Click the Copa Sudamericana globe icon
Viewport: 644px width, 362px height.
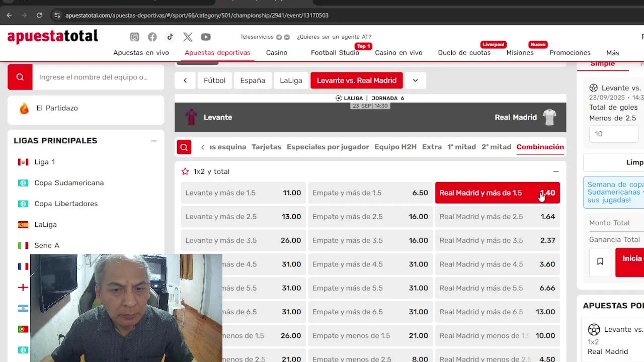click(x=23, y=183)
